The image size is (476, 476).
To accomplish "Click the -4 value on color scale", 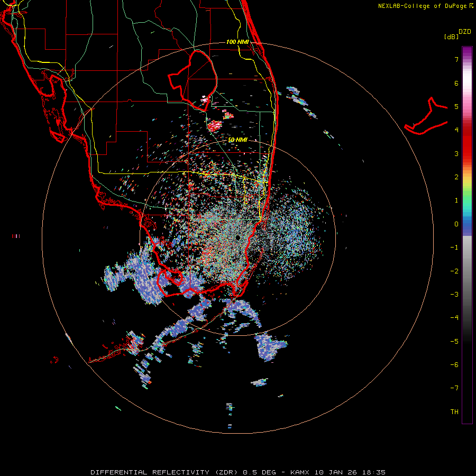I will point(454,318).
